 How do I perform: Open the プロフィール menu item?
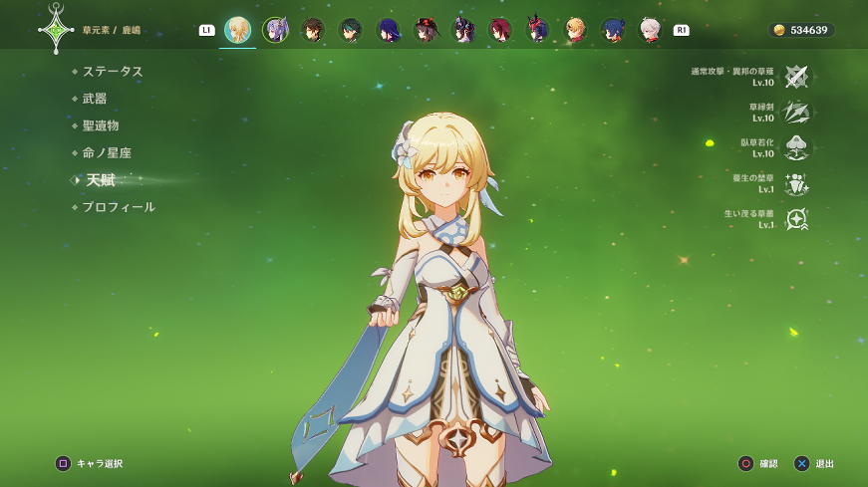(119, 207)
